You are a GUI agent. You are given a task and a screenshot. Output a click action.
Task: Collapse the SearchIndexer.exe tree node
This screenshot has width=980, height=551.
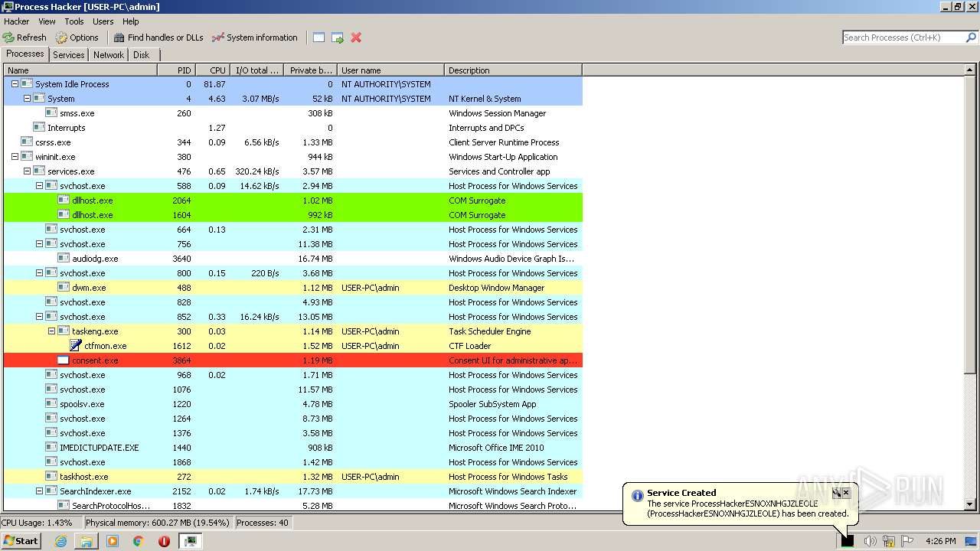pyautogui.click(x=39, y=491)
